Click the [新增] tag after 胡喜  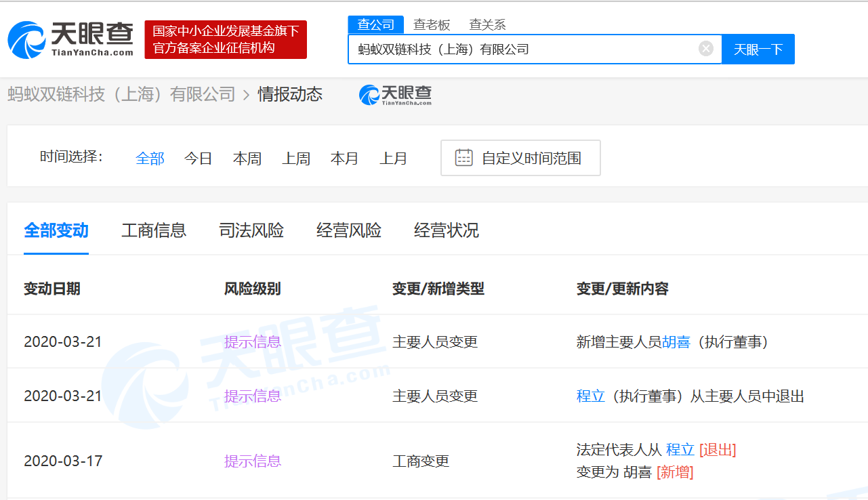(x=675, y=472)
